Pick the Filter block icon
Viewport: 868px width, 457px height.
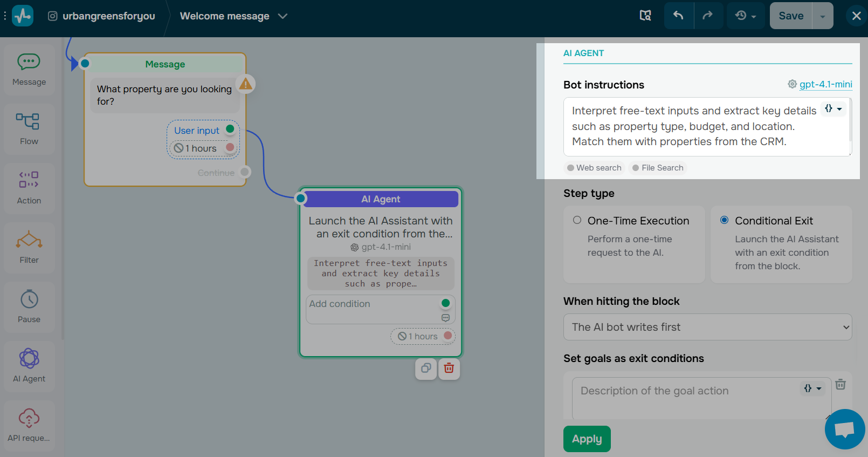[29, 248]
